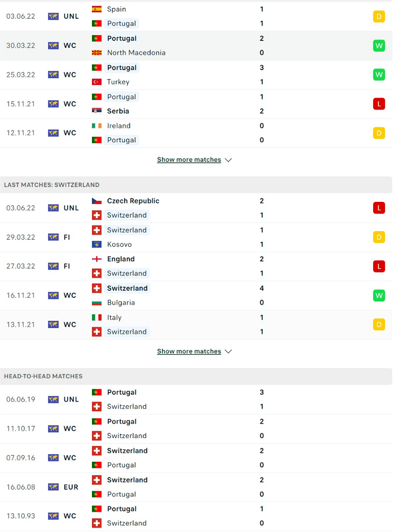This screenshot has height=532, width=394.
Task: Click the Kosovo flag icon
Action: [97, 244]
